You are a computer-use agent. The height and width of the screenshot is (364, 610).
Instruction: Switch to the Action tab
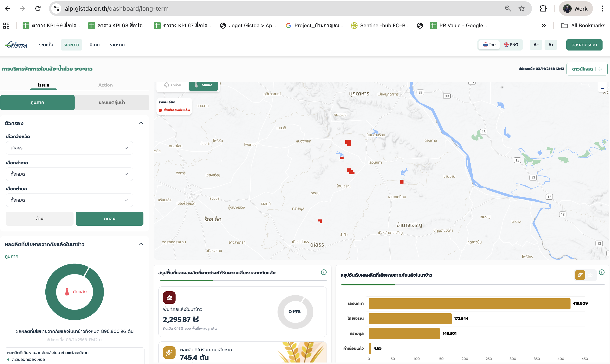[x=106, y=85]
